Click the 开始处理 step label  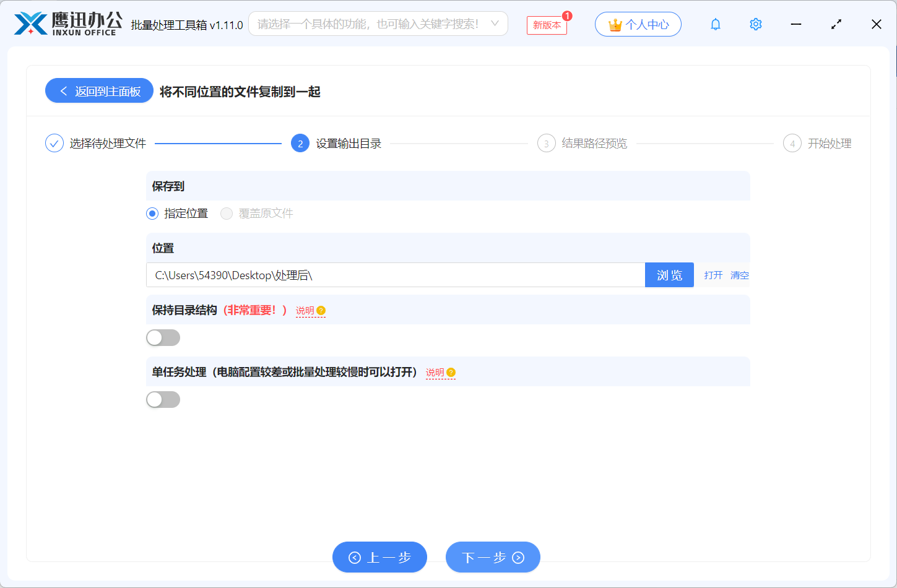tap(830, 144)
